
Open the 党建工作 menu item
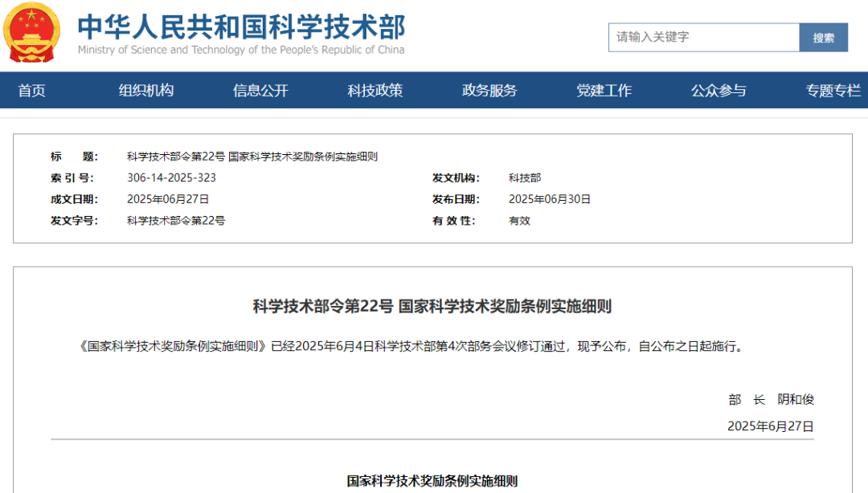tap(604, 91)
